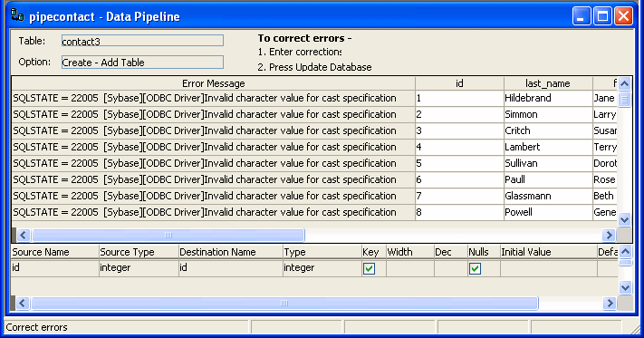Click the id cell with value 4
The image size is (644, 338).
[459, 147]
